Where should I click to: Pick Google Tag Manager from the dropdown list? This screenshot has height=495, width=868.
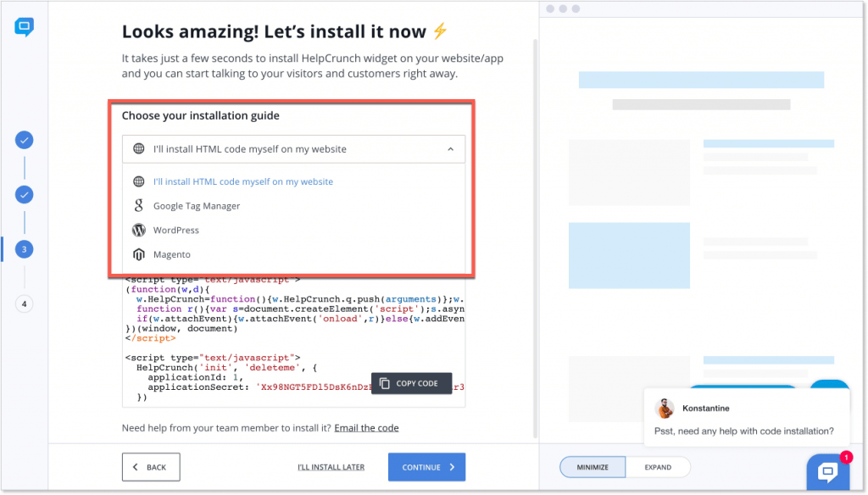coord(197,205)
